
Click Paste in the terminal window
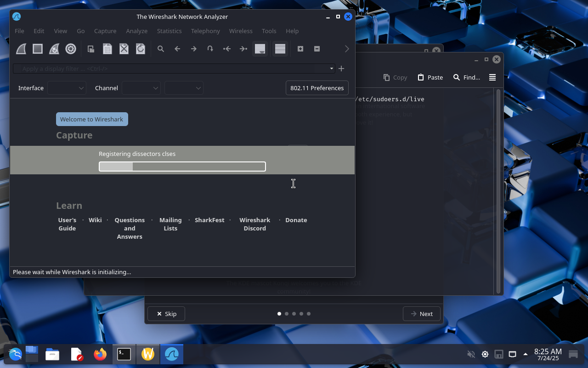tap(430, 77)
